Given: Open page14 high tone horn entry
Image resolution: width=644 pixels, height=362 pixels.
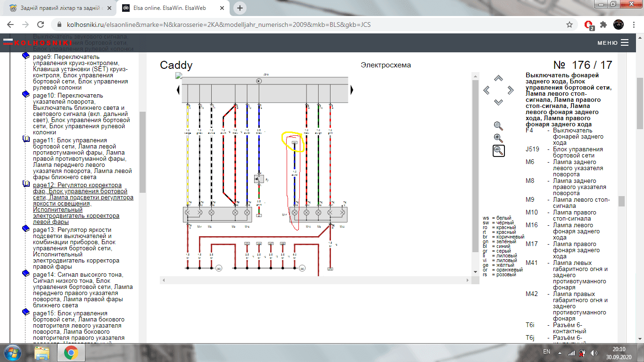Looking at the screenshot, I should [83, 290].
